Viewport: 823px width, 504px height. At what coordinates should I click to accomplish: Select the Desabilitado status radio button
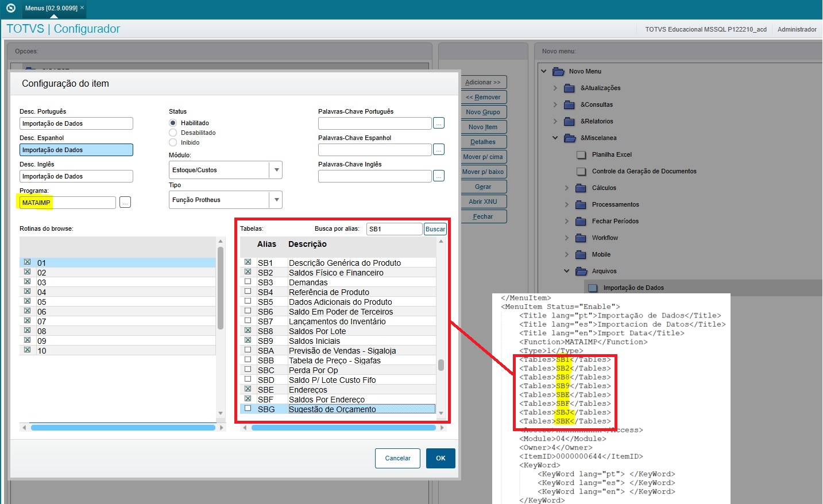pyautogui.click(x=173, y=133)
